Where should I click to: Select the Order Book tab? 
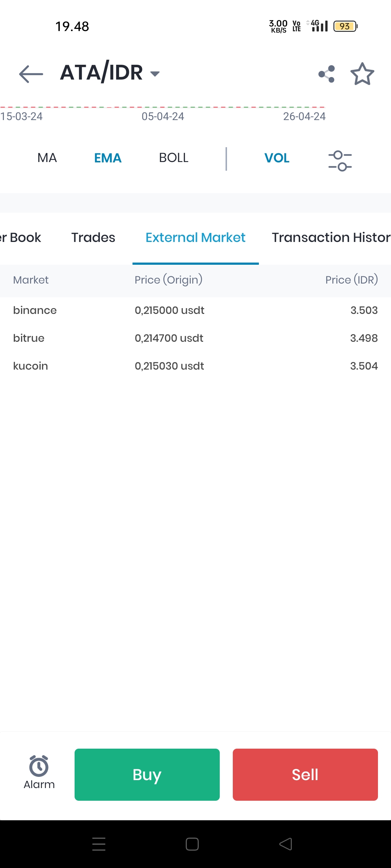(x=21, y=238)
